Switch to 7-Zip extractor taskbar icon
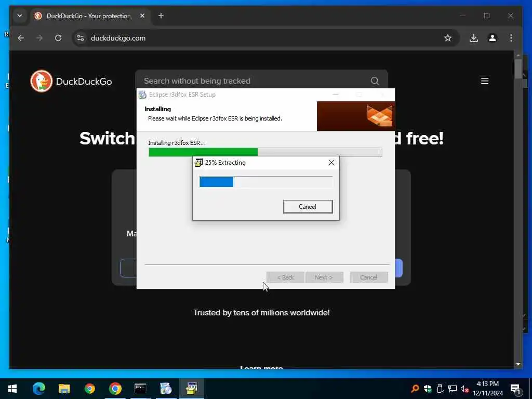532x399 pixels. coord(191,389)
